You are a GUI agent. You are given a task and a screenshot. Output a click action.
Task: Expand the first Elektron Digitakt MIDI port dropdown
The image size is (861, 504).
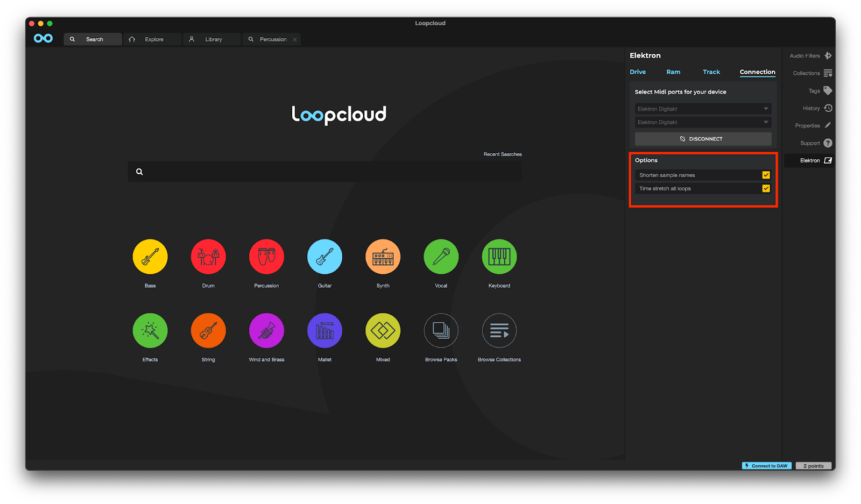point(703,109)
